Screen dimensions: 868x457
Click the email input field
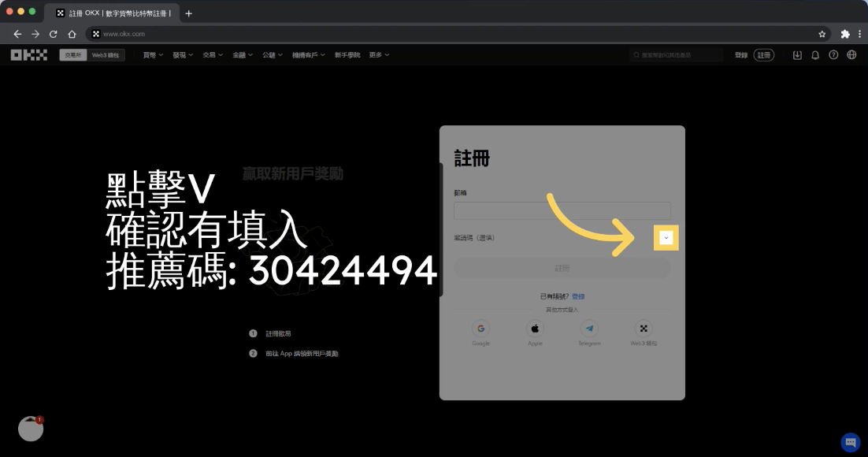(x=562, y=210)
